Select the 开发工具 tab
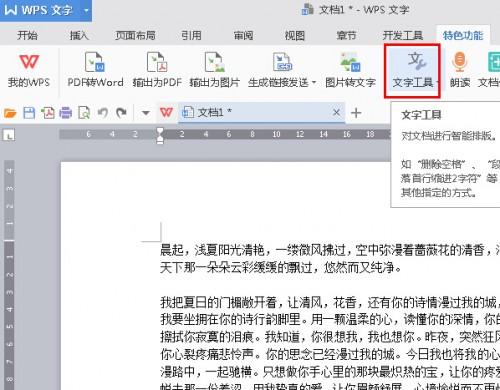Viewport: 500px width, 390px height. [x=403, y=35]
